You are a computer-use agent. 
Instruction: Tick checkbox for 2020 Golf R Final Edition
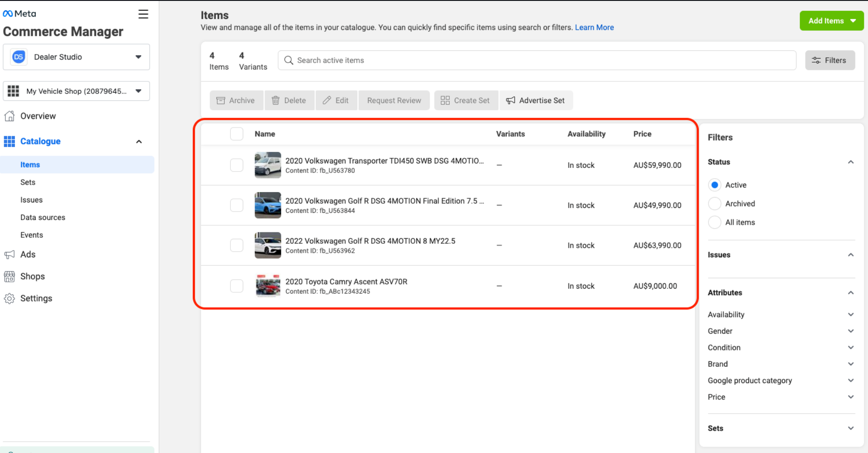[236, 205]
